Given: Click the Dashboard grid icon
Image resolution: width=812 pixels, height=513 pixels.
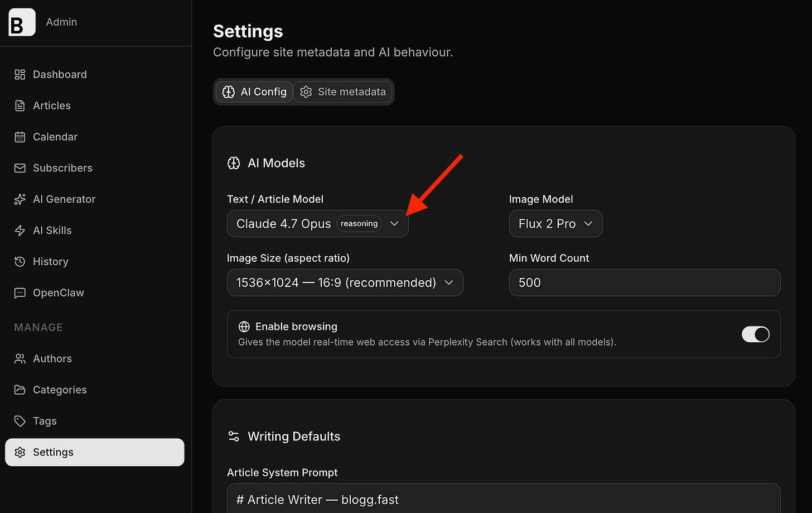Looking at the screenshot, I should [x=20, y=75].
